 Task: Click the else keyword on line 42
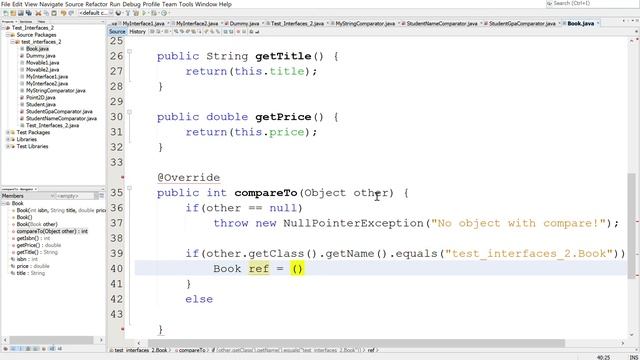click(x=199, y=299)
